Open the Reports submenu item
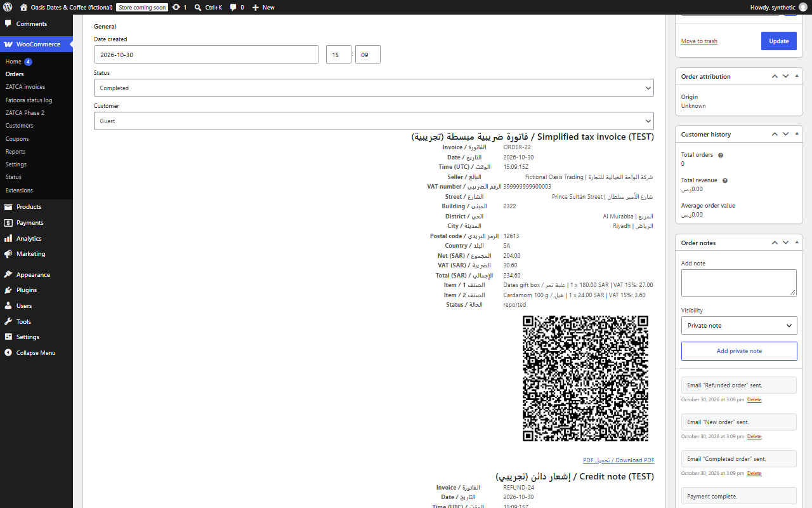Image resolution: width=812 pixels, height=508 pixels. (x=15, y=152)
